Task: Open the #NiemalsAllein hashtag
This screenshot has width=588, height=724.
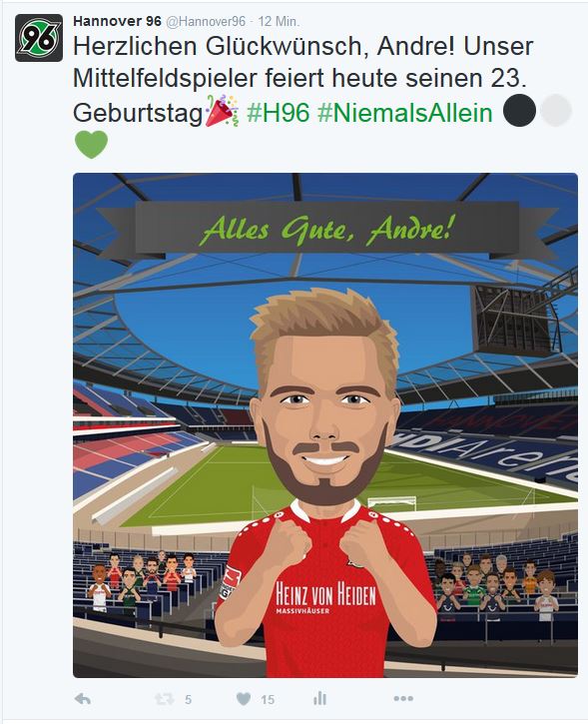Action: (x=405, y=113)
